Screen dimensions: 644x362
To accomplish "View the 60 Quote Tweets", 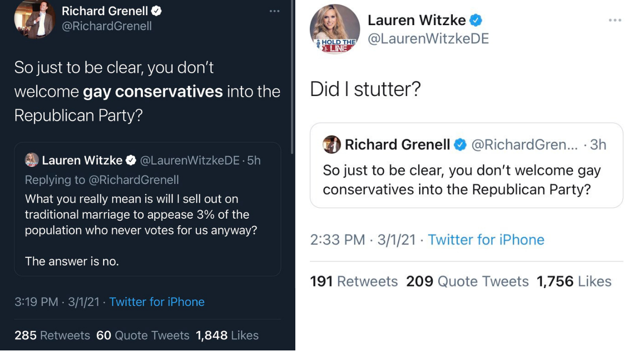I will point(143,335).
